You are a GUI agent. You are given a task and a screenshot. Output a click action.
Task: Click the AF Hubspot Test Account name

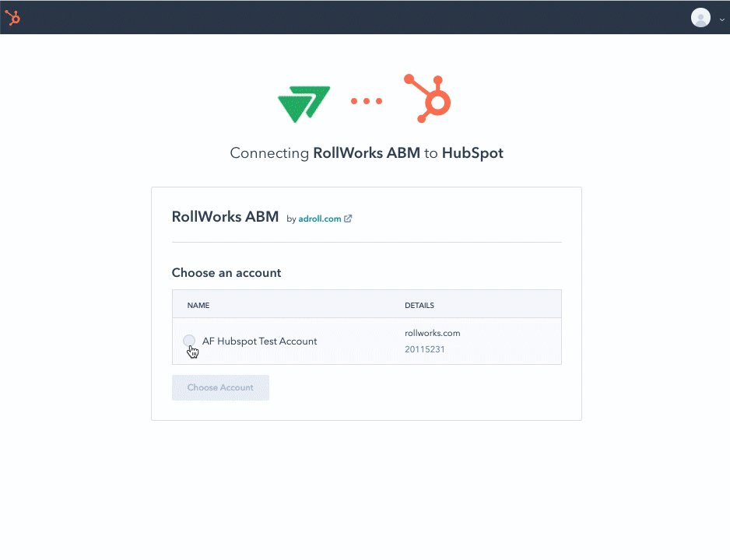pos(259,341)
